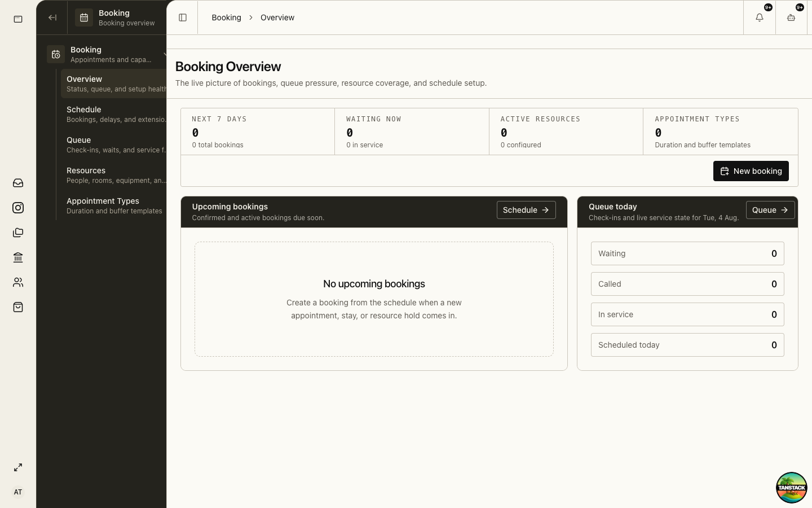812x508 pixels.
Task: Open the shopping bag icon in left rail
Action: click(18, 307)
